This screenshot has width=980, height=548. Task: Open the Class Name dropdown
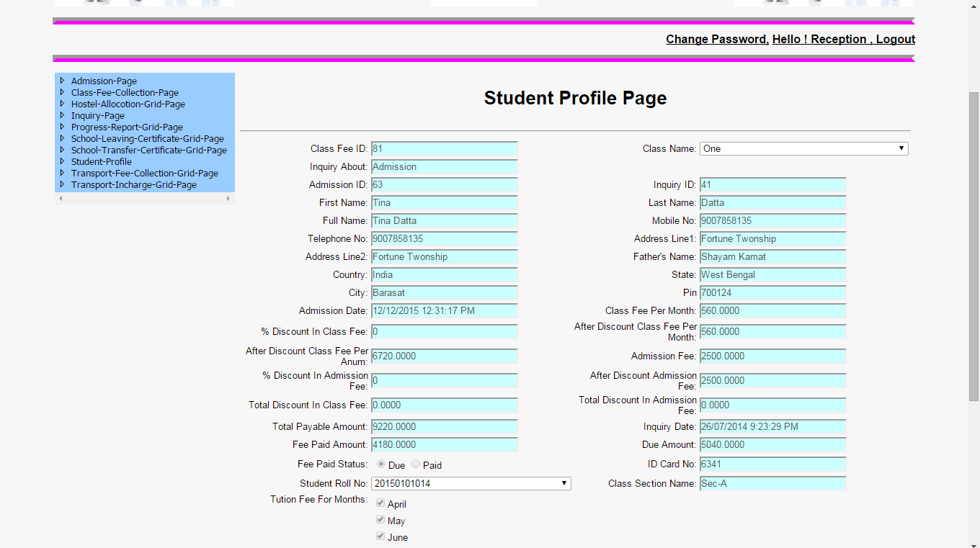(803, 148)
